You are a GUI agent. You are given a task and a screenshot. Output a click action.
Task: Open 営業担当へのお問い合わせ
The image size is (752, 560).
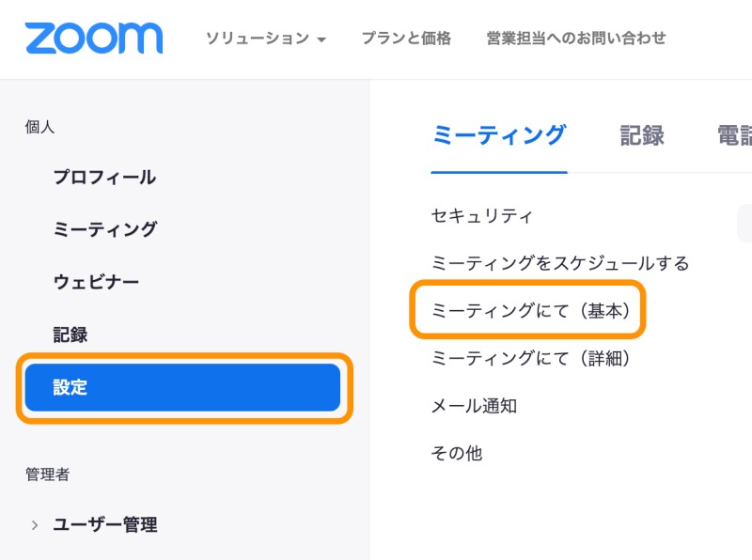[x=575, y=39]
